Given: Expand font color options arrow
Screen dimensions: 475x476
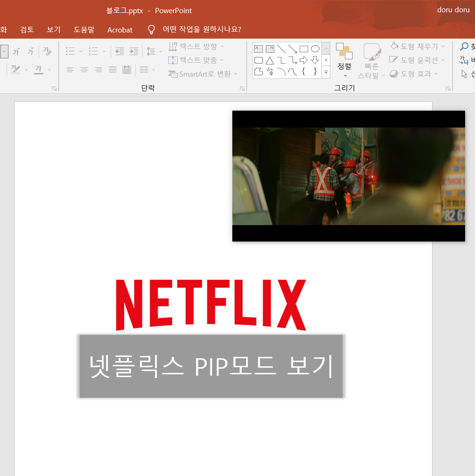Looking at the screenshot, I should click(49, 70).
